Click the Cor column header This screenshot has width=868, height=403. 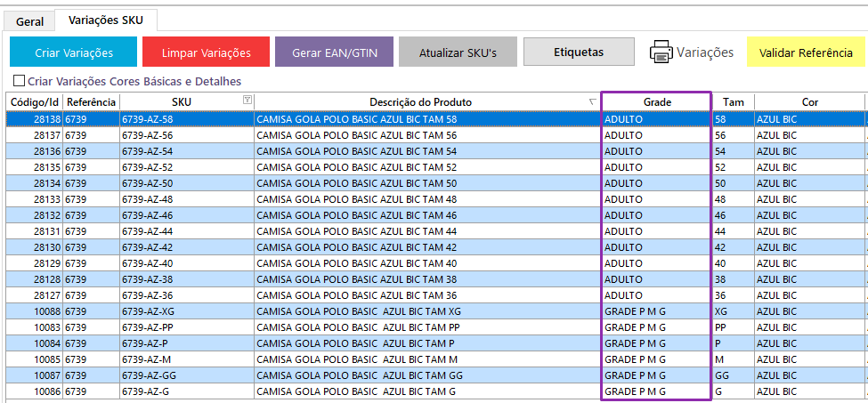[809, 101]
